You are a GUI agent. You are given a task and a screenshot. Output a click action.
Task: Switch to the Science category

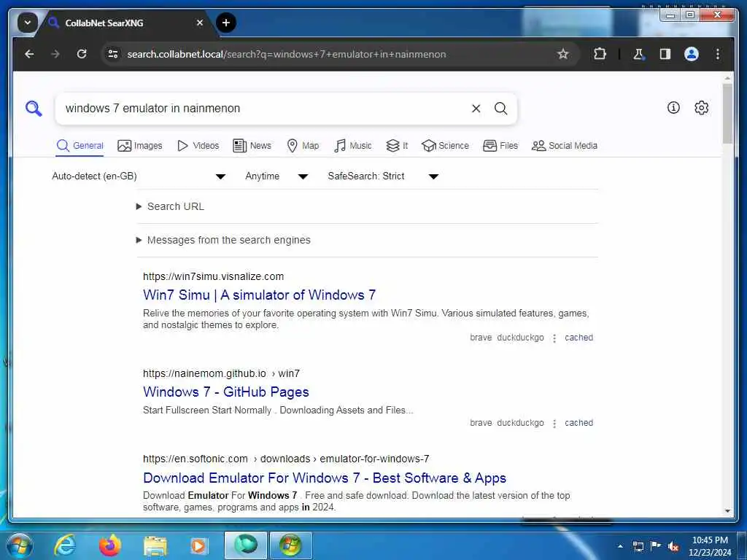point(445,146)
